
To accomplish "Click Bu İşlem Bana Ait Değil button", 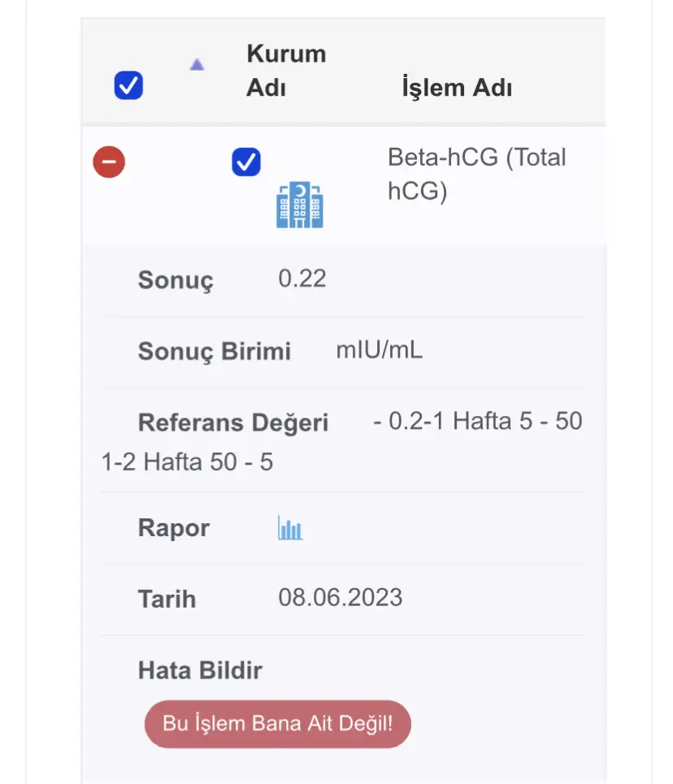I will click(x=278, y=724).
